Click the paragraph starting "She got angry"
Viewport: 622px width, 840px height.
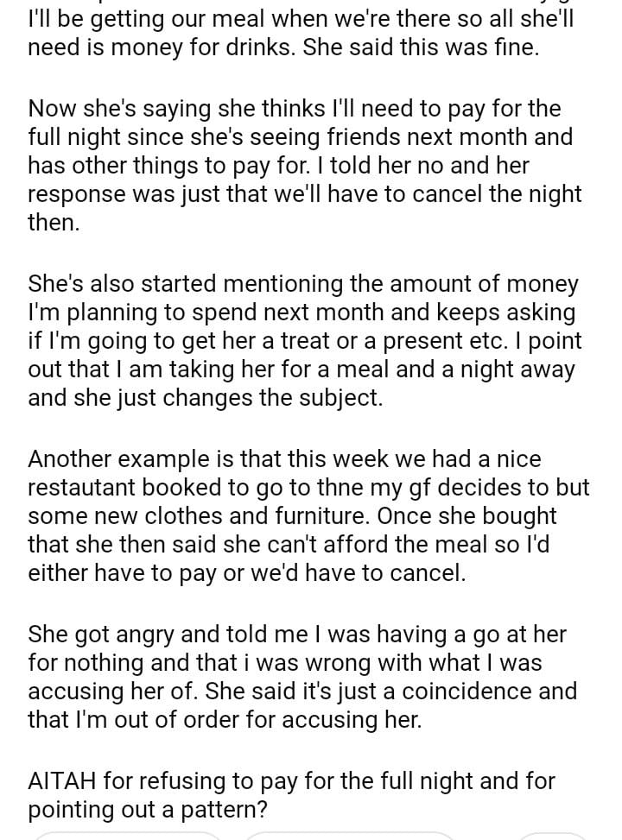tap(304, 677)
